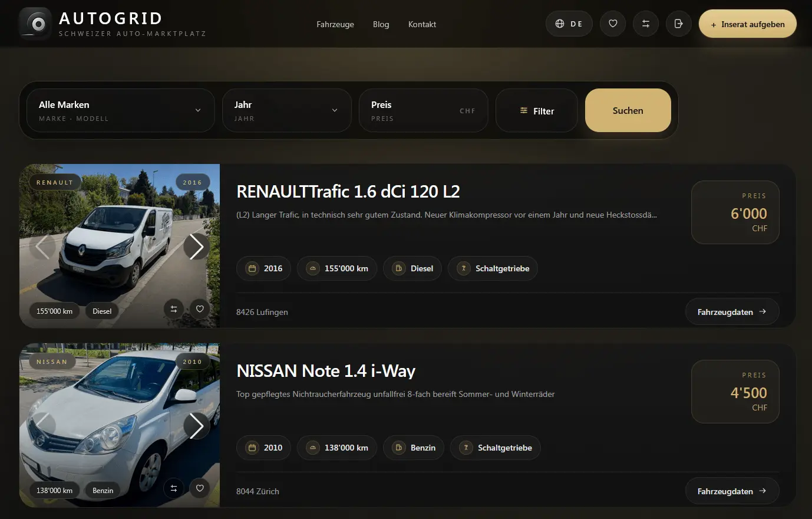Click the 4'500 CHF price box
The width and height of the screenshot is (812, 519).
click(x=735, y=392)
